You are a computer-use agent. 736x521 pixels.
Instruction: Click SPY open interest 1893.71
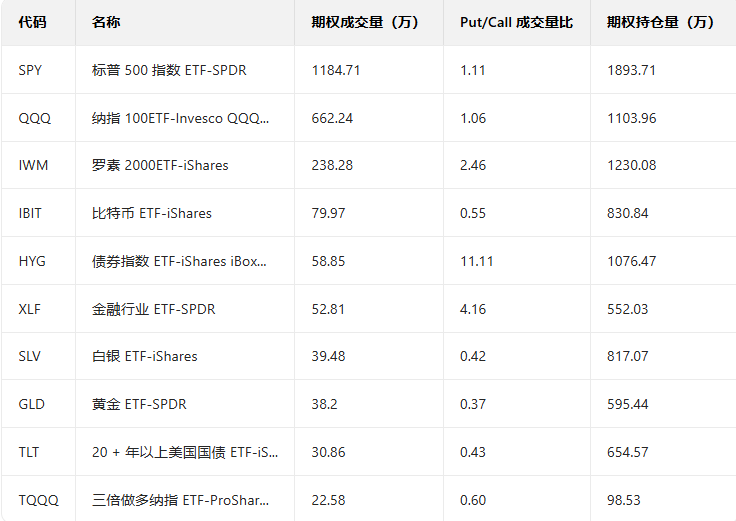(631, 70)
